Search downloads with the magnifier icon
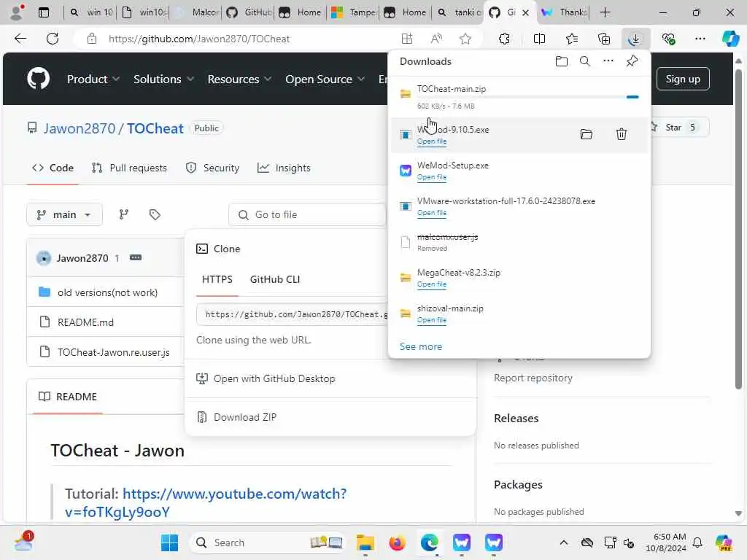The image size is (747, 560). [584, 61]
